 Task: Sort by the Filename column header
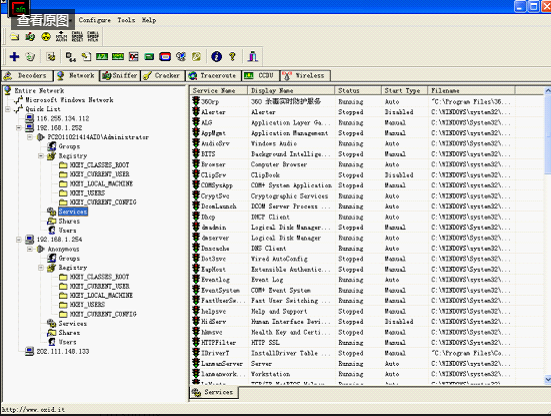[x=471, y=91]
